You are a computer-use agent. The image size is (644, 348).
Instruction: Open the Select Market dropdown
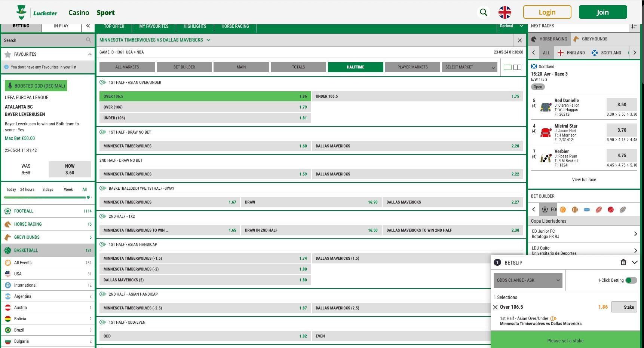pyautogui.click(x=470, y=67)
